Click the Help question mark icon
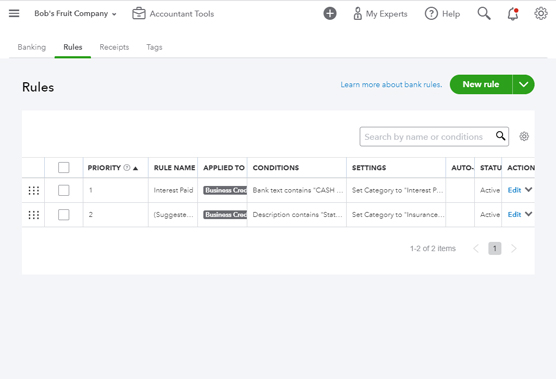Screen dimensions: 556x379 click(431, 13)
